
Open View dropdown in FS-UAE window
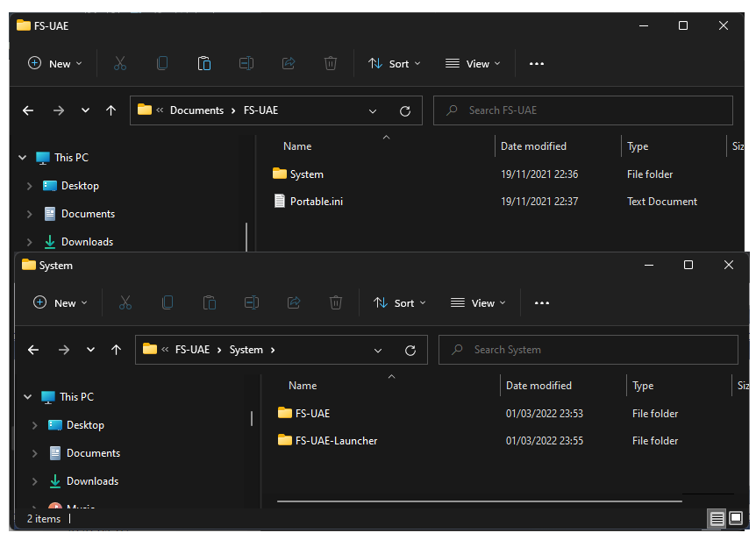(x=473, y=64)
